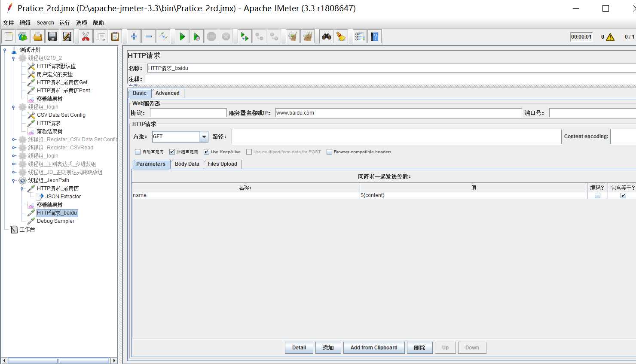The width and height of the screenshot is (636, 364).
Task: Expand the 线程组_Register_CSV Data Set Config node
Action: [14, 140]
